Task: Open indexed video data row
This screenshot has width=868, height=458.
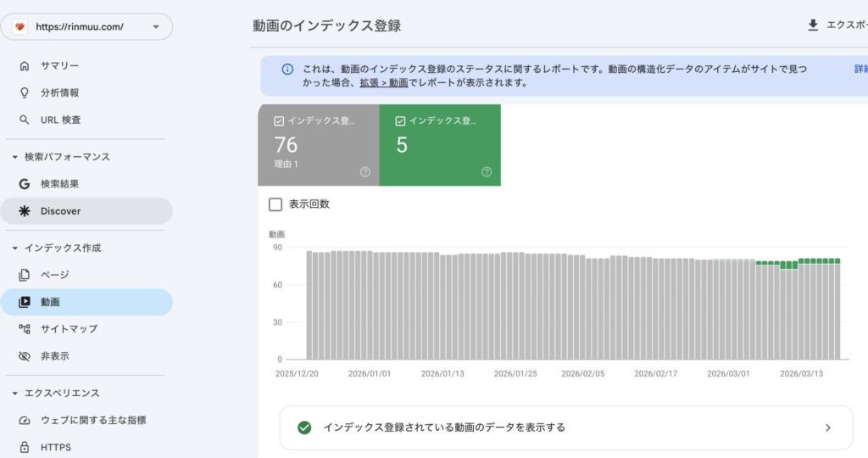Action: pyautogui.click(x=565, y=427)
